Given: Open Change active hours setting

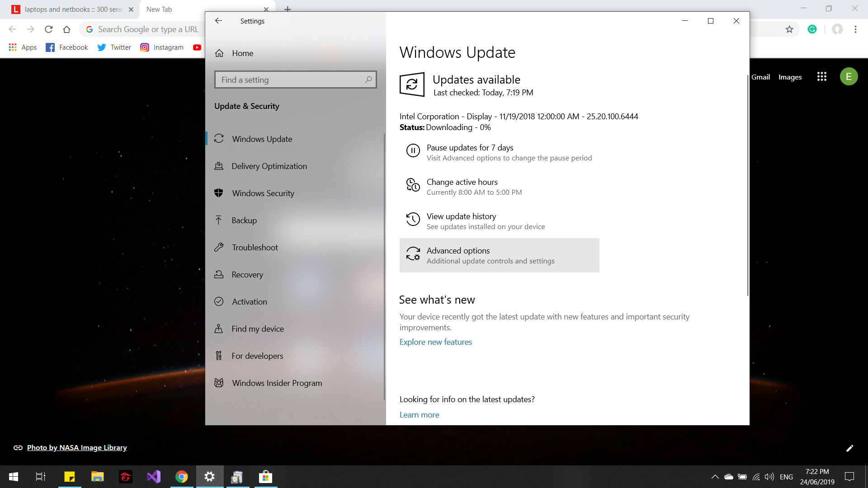Looking at the screenshot, I should pyautogui.click(x=462, y=186).
